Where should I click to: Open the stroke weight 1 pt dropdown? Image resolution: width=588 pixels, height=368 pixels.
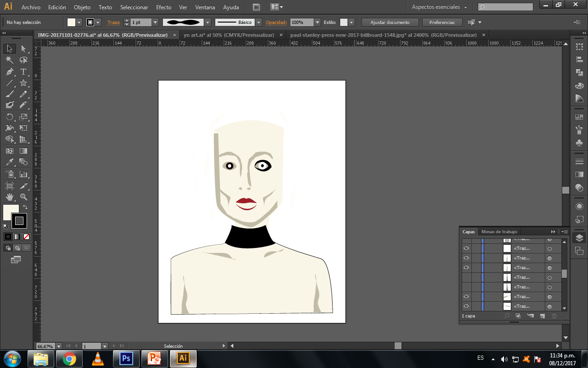(x=155, y=22)
